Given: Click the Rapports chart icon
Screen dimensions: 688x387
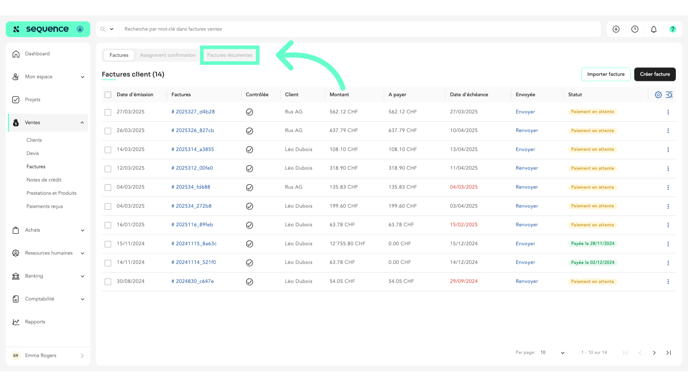Looking at the screenshot, I should point(16,322).
